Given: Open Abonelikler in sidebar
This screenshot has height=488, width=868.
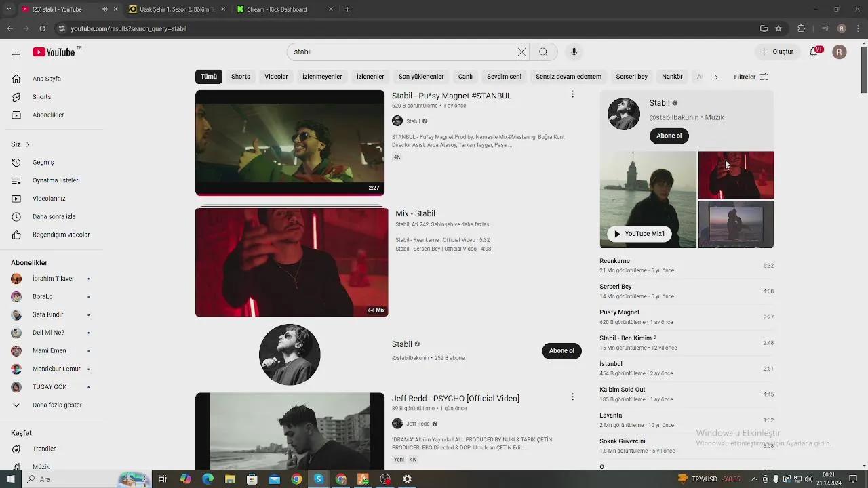Looking at the screenshot, I should click(x=49, y=115).
